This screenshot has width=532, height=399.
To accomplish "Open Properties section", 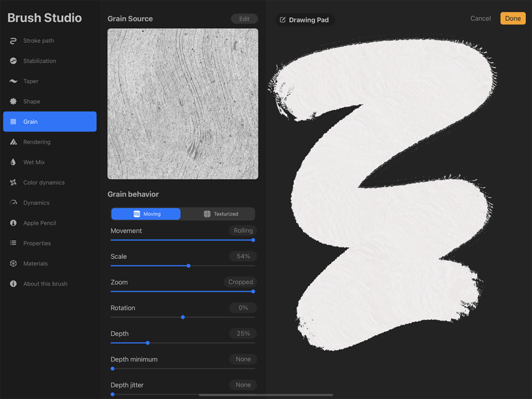I will pos(50,243).
